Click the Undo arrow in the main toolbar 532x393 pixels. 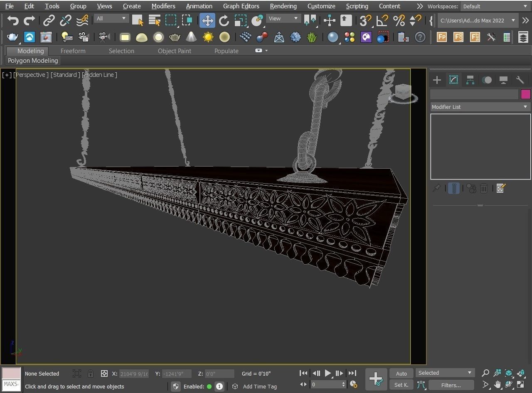pyautogui.click(x=13, y=20)
